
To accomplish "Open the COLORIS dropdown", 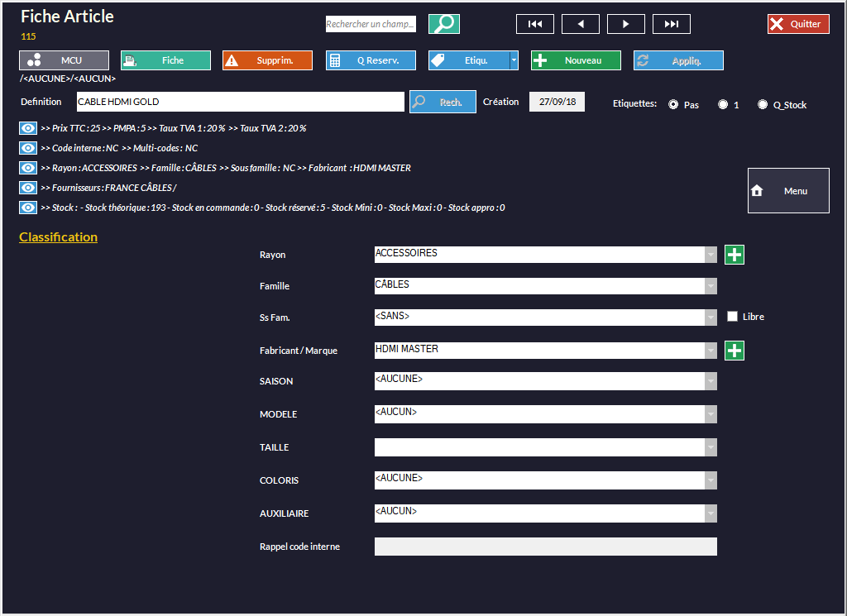I will pos(711,480).
